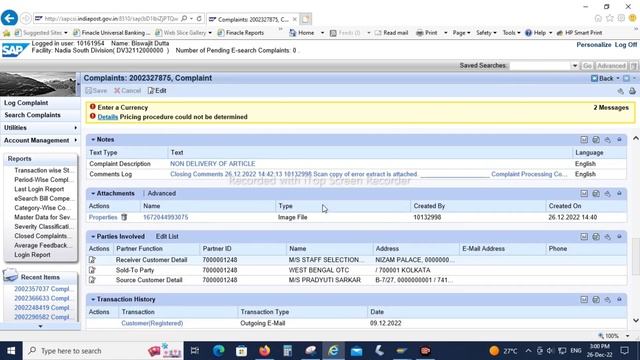640x360 pixels.
Task: Open Log Complaint in the sidebar
Action: [x=26, y=103]
